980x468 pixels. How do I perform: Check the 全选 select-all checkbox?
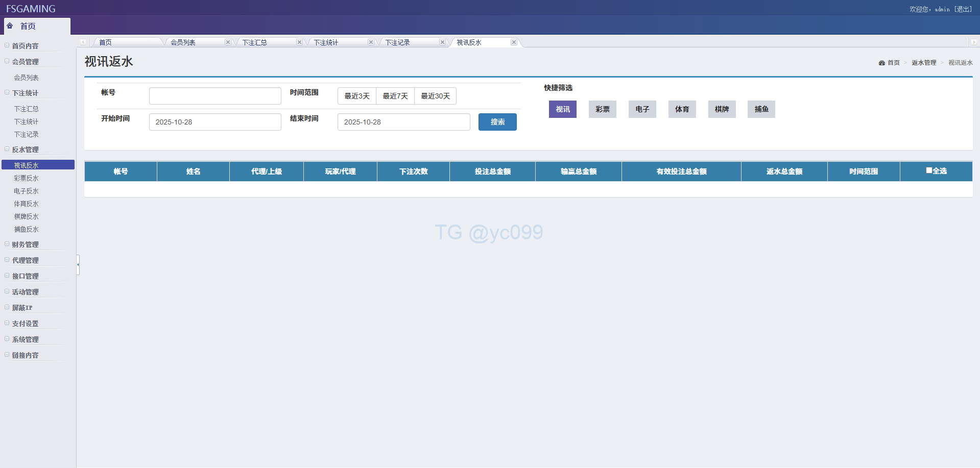929,170
